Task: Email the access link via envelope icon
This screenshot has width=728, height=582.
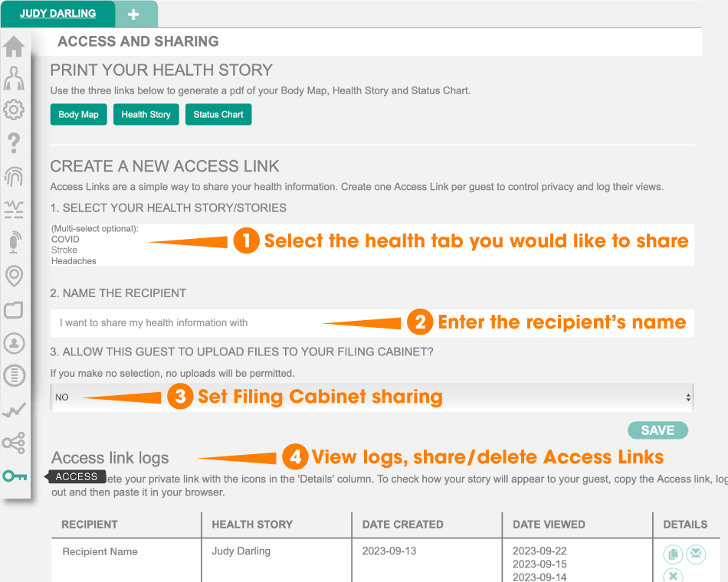Action: point(696,554)
